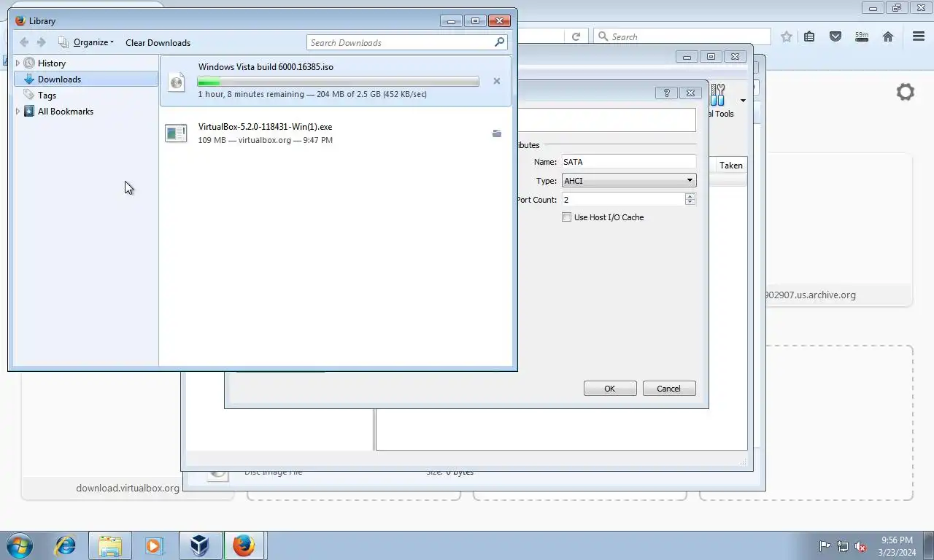Viewport: 934px width, 560px height.
Task: Click the download.virtualbox.org tile
Action: (128, 488)
